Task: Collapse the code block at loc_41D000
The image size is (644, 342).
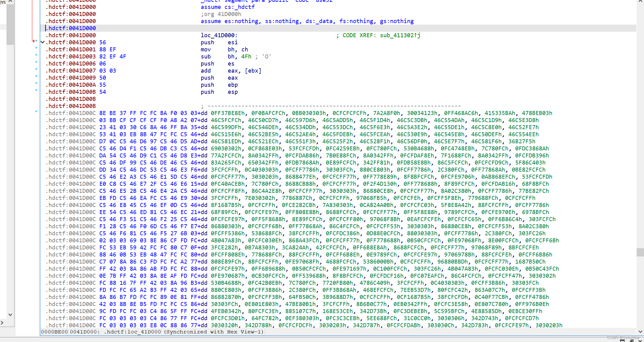Action: coord(43,42)
